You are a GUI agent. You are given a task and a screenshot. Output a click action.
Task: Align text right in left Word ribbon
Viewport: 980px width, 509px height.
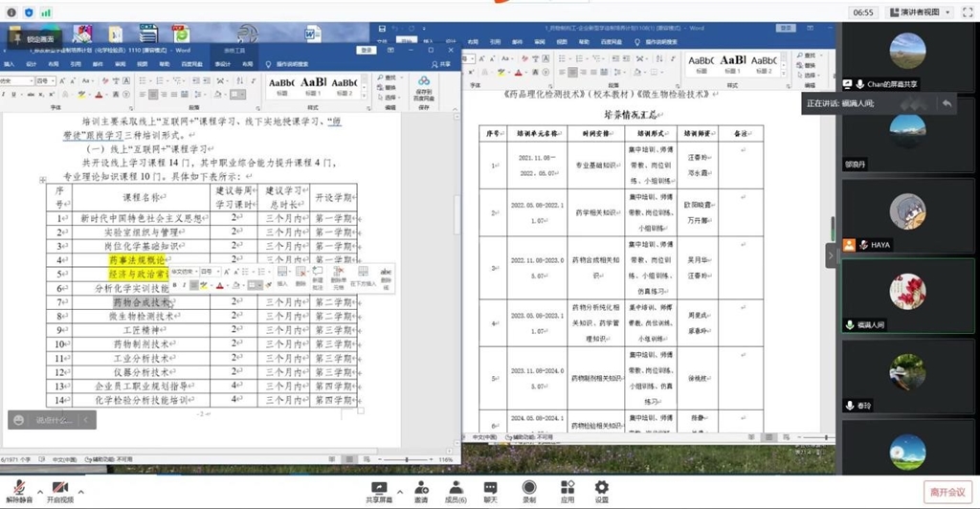[164, 95]
